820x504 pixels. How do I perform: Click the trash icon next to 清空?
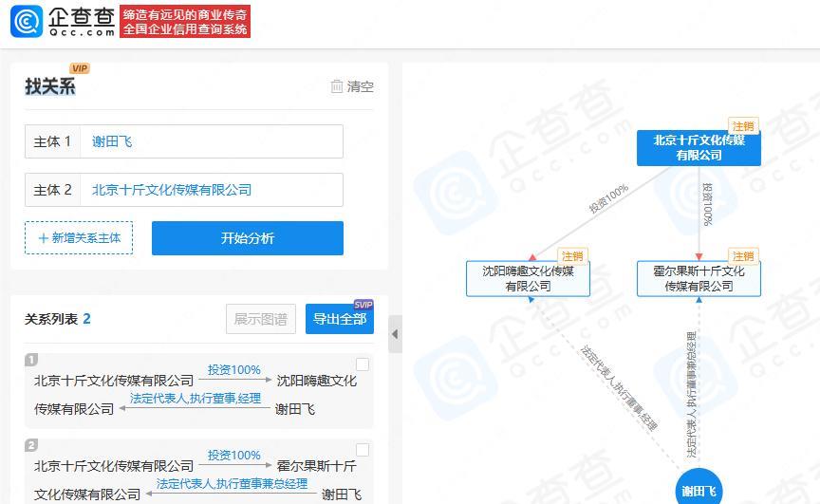[x=337, y=86]
